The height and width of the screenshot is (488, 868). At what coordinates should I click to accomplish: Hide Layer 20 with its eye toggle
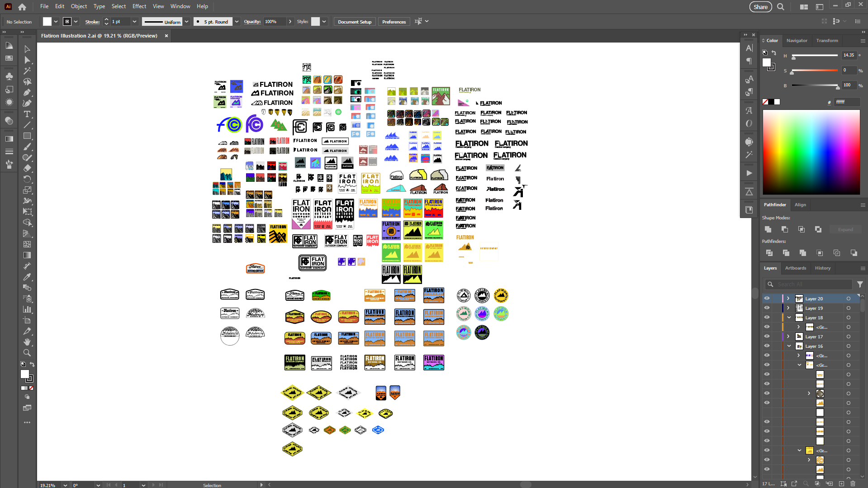(767, 298)
